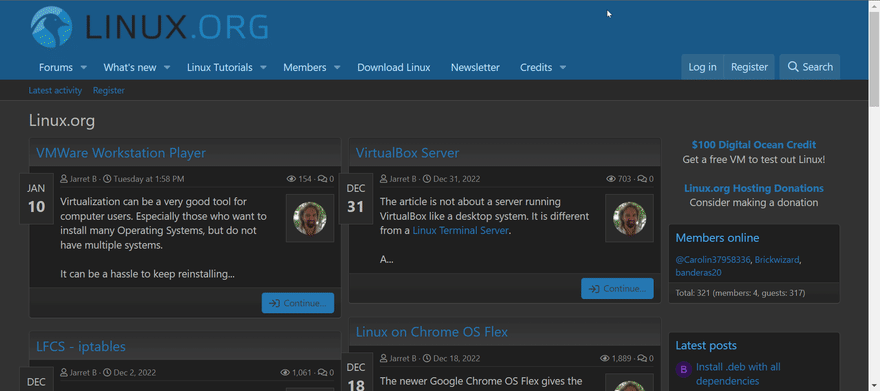Click Total: 321 members online text
Image resolution: width=880 pixels, height=391 pixels.
coord(740,293)
